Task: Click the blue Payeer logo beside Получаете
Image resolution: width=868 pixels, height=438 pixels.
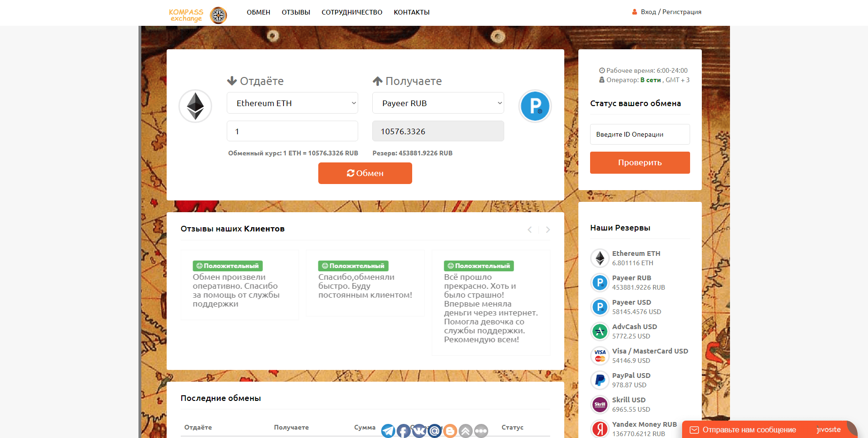Action: coord(535,106)
